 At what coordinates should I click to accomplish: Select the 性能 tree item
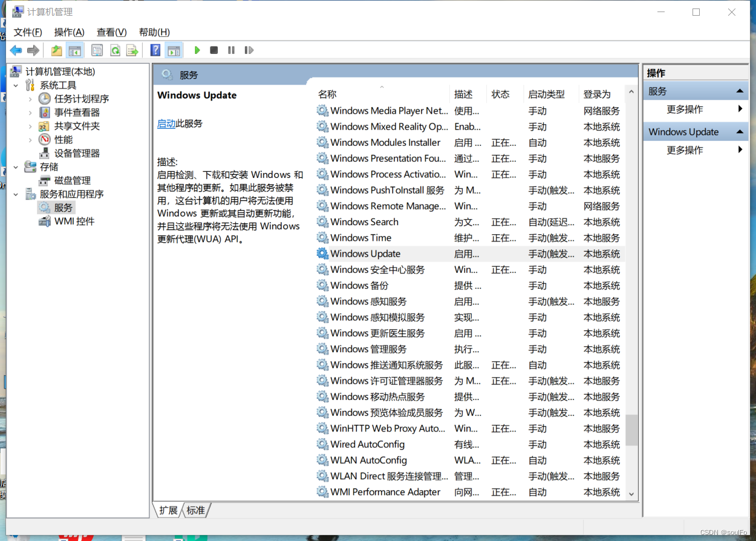click(64, 140)
